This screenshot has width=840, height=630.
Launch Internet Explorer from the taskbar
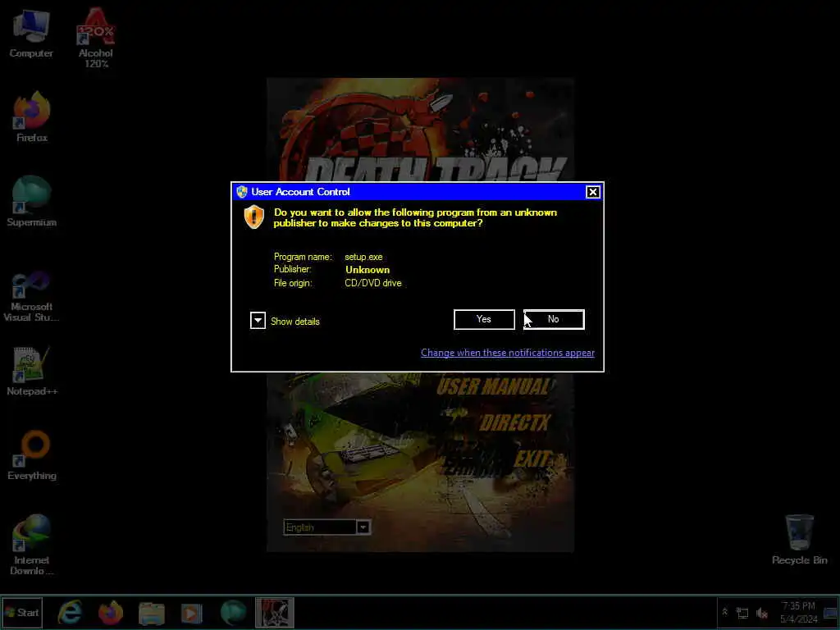tap(71, 612)
